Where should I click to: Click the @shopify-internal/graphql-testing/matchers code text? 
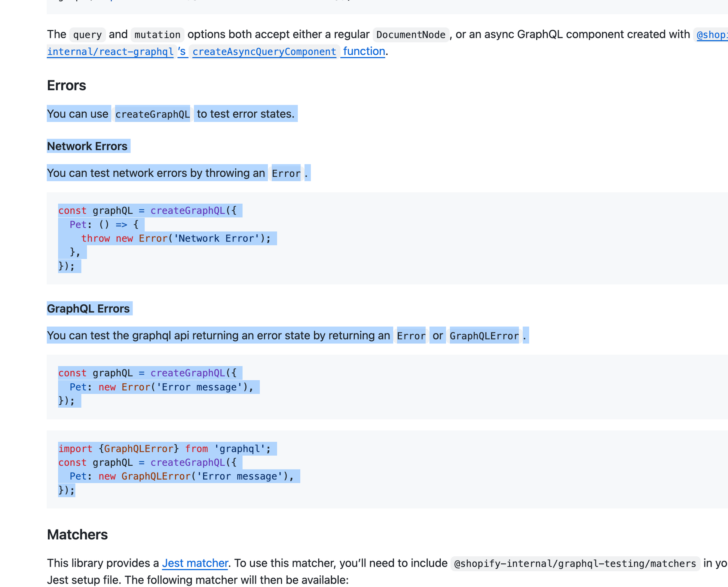575,563
